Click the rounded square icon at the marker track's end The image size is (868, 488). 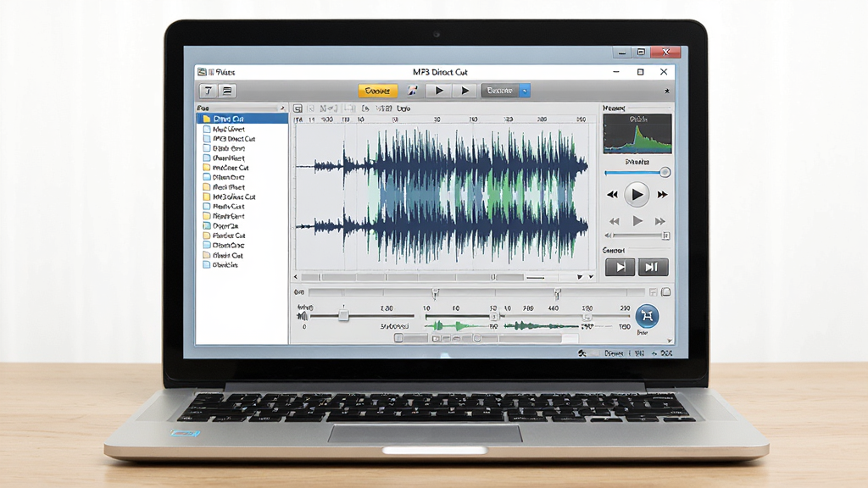click(x=666, y=292)
